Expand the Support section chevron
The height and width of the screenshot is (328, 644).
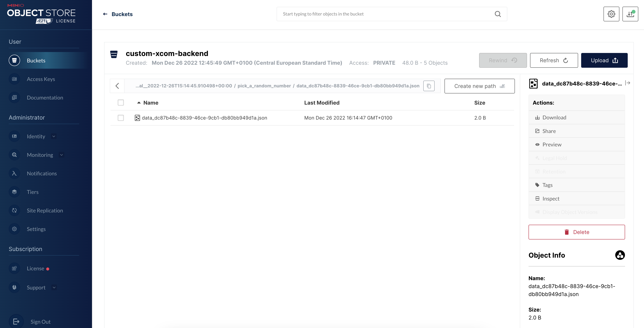click(54, 288)
